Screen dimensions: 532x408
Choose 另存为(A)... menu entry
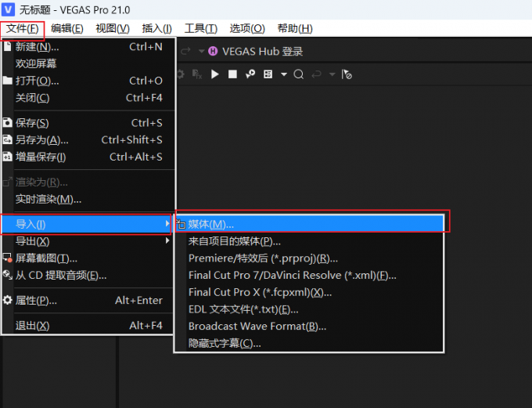tap(88, 140)
